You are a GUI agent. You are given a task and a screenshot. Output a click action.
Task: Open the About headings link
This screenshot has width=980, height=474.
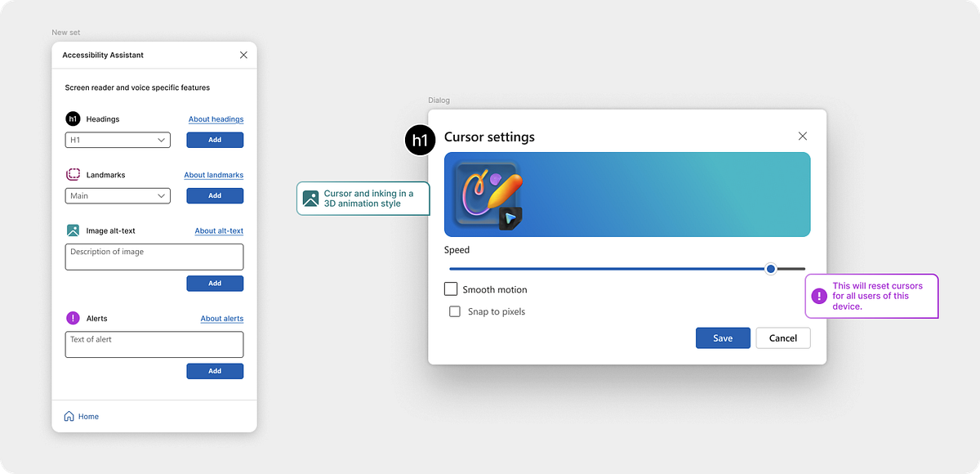pos(216,119)
